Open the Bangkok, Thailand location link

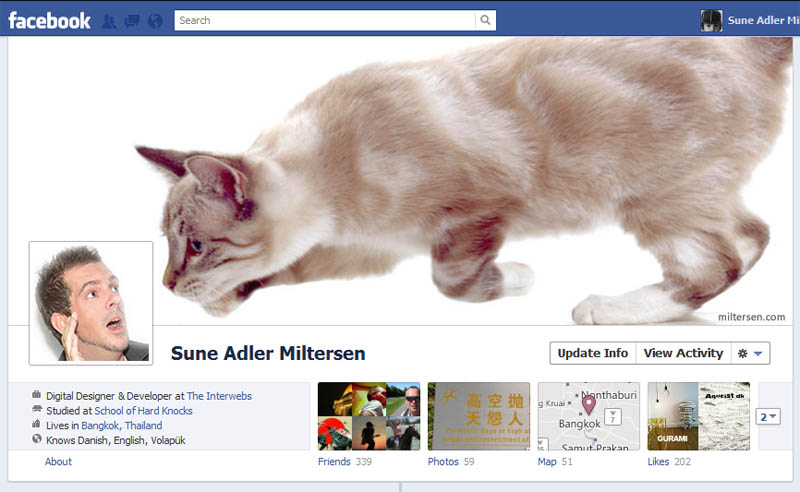[x=121, y=426]
